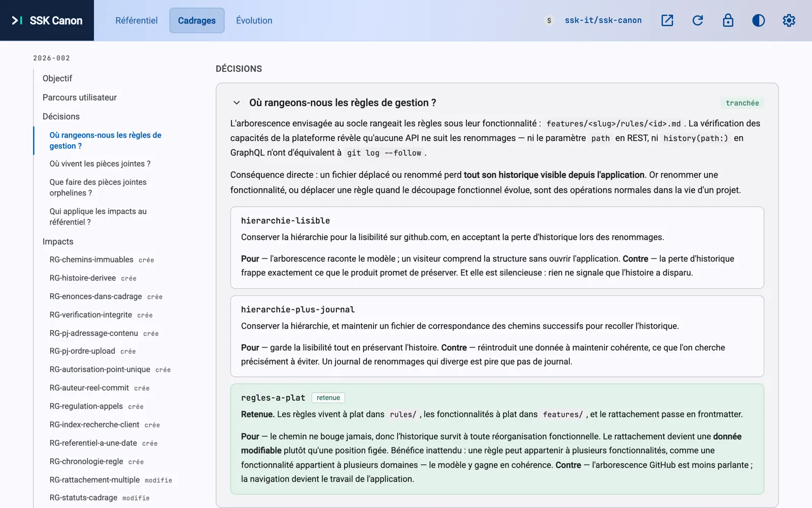Image resolution: width=812 pixels, height=508 pixels.
Task: Toggle dark/light contrast theme icon
Action: coord(758,20)
